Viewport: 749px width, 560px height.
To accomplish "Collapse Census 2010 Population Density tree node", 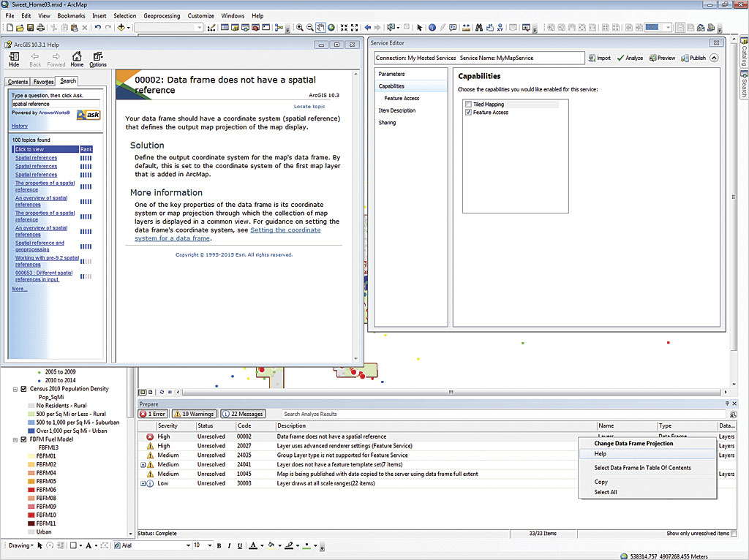I will click(15, 389).
